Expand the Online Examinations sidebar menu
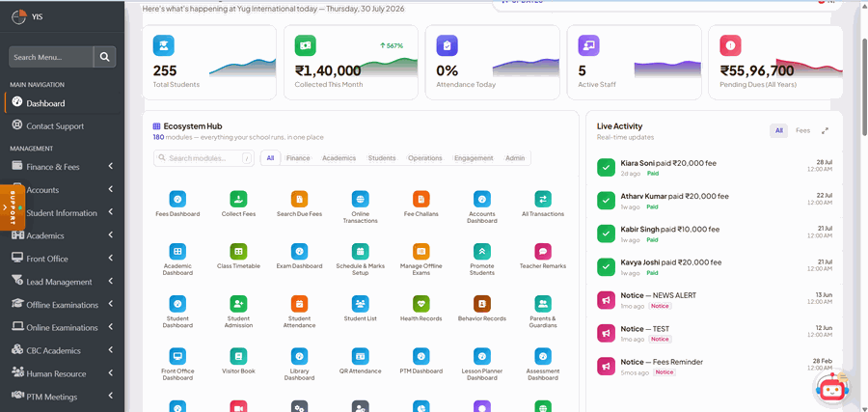868x412 pixels. coord(63,327)
